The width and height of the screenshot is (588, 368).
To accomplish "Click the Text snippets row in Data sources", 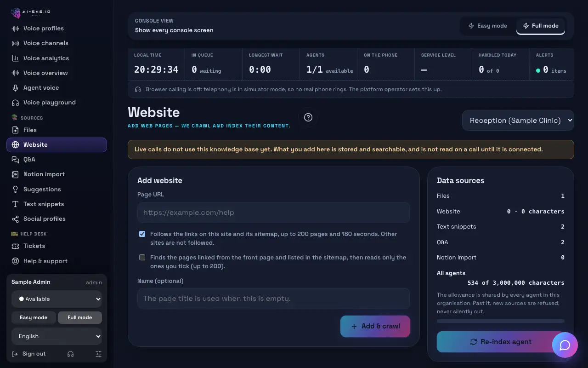I will (501, 227).
